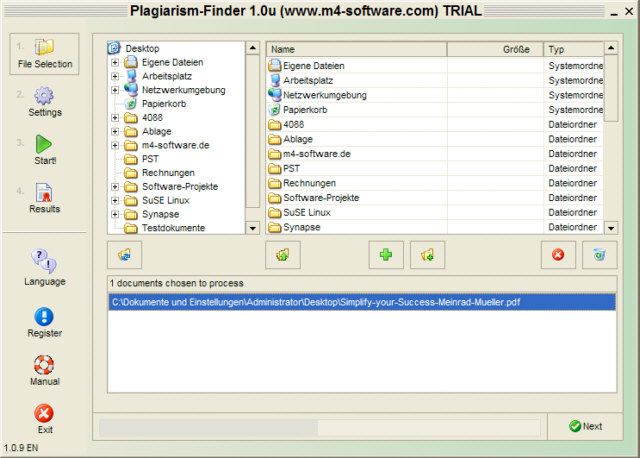The height and width of the screenshot is (458, 640).
Task: Open the Language speech bubbles icon
Action: pyautogui.click(x=44, y=261)
